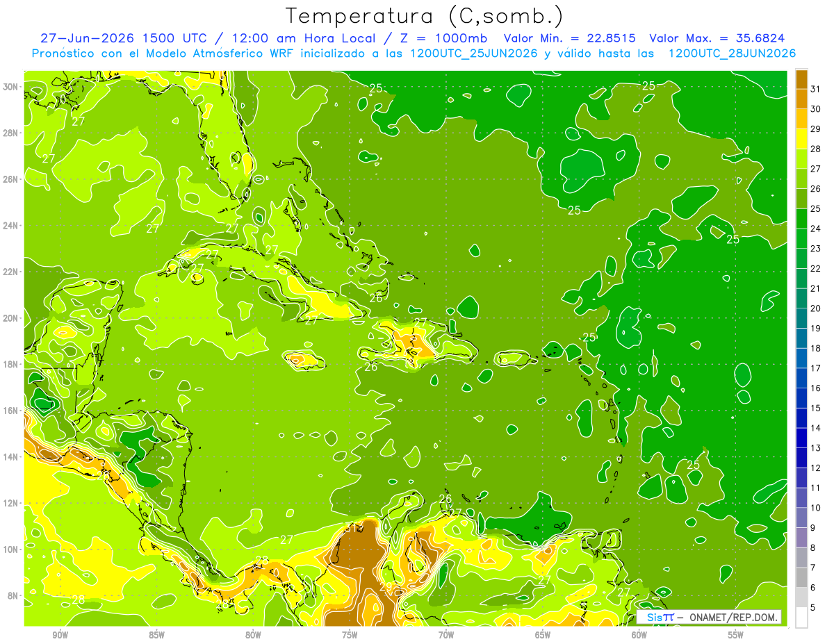
Task: Click the title "Temperatura (C,somb.)"
Action: click(425, 16)
